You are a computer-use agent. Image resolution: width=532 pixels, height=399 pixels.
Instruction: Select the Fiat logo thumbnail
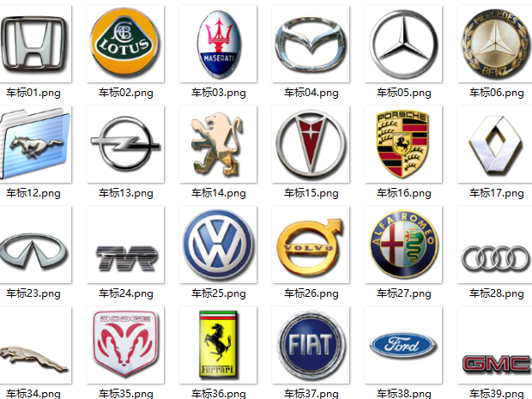tap(311, 345)
